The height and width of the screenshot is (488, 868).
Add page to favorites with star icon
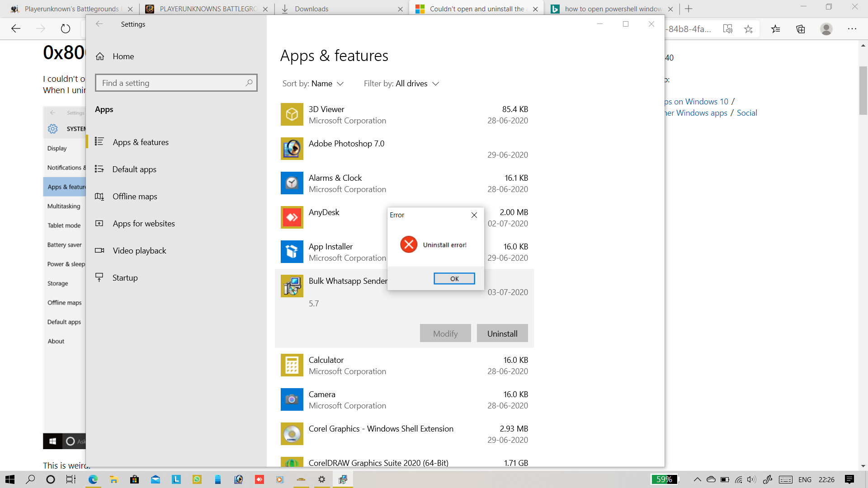749,29
